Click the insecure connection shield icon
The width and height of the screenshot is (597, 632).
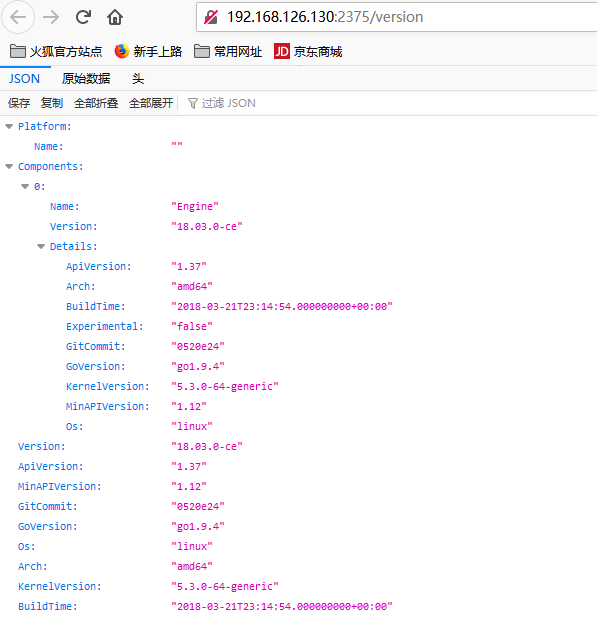point(211,17)
